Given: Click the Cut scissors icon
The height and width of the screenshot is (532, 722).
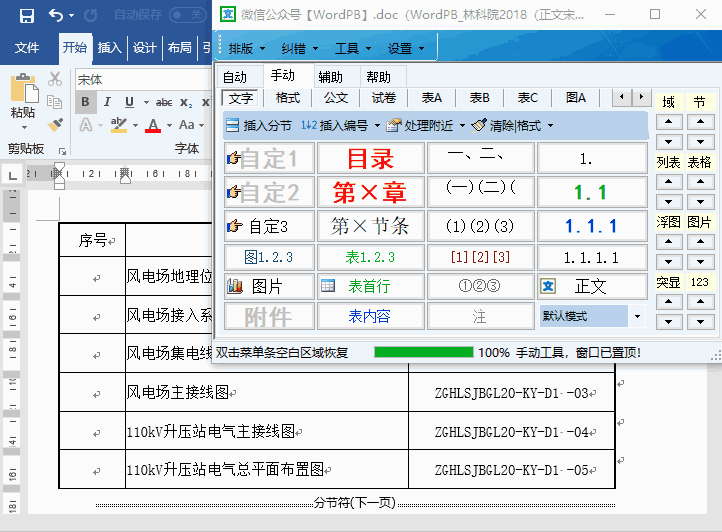Looking at the screenshot, I should pyautogui.click(x=55, y=79).
